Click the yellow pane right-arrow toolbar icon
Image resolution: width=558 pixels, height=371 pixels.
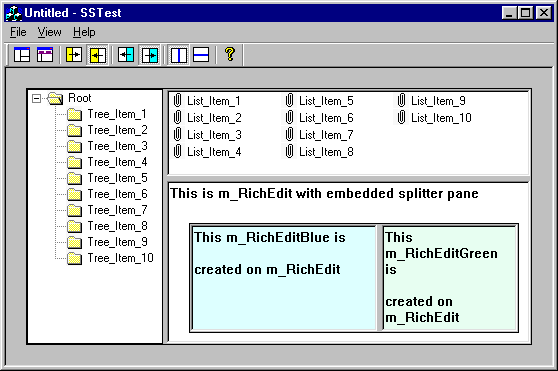(74, 55)
